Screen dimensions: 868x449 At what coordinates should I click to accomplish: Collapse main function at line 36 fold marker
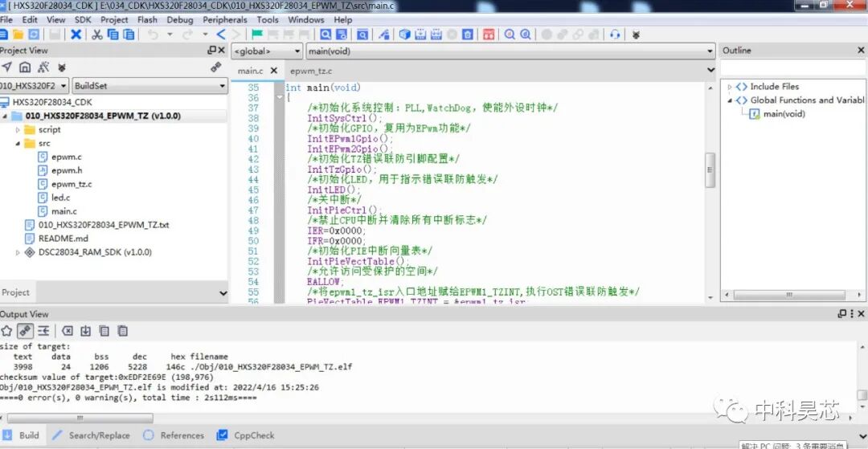tap(280, 97)
